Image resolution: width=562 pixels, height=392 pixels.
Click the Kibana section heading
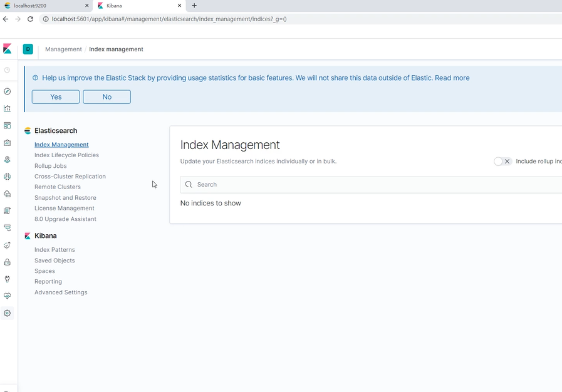46,236
